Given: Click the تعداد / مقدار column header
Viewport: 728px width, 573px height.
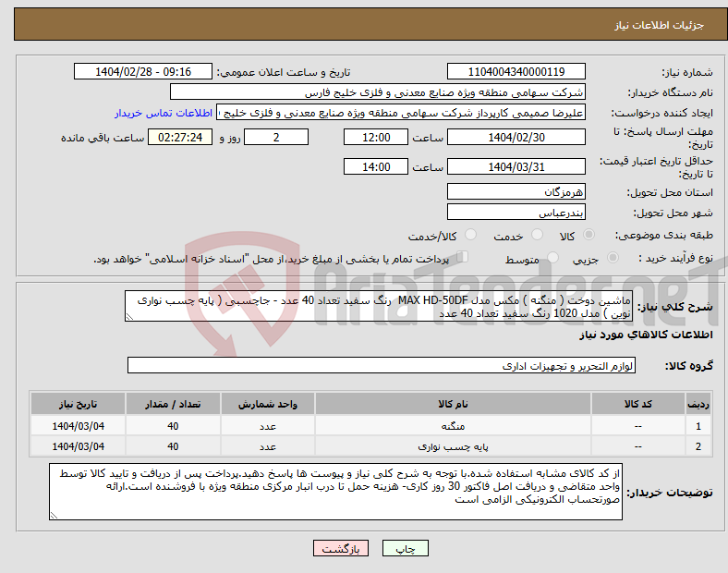Looking at the screenshot, I should tap(173, 404).
